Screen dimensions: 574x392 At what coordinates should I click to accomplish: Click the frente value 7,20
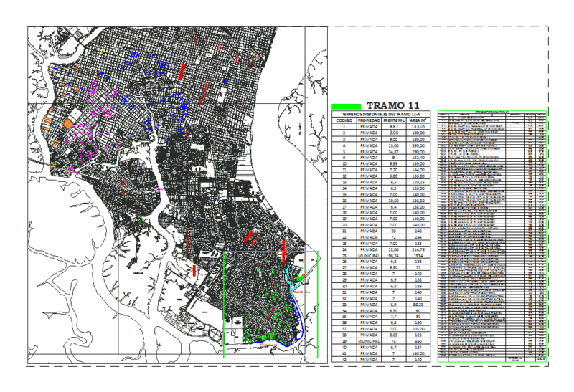click(393, 170)
